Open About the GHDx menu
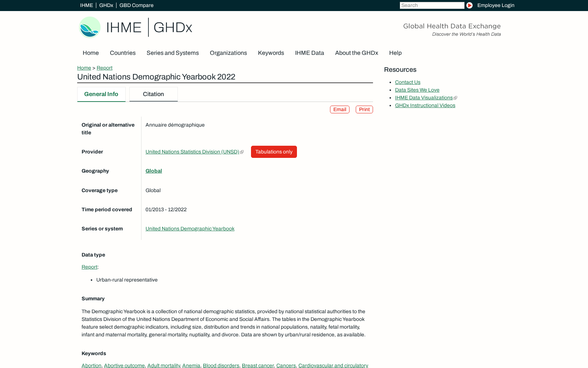Screen dimensions: 588x368 click(x=356, y=53)
